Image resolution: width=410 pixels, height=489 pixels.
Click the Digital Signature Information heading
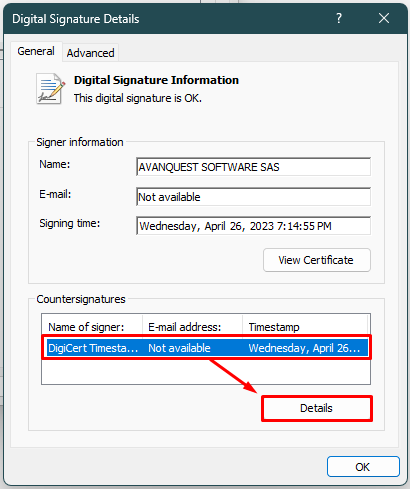pyautogui.click(x=156, y=80)
